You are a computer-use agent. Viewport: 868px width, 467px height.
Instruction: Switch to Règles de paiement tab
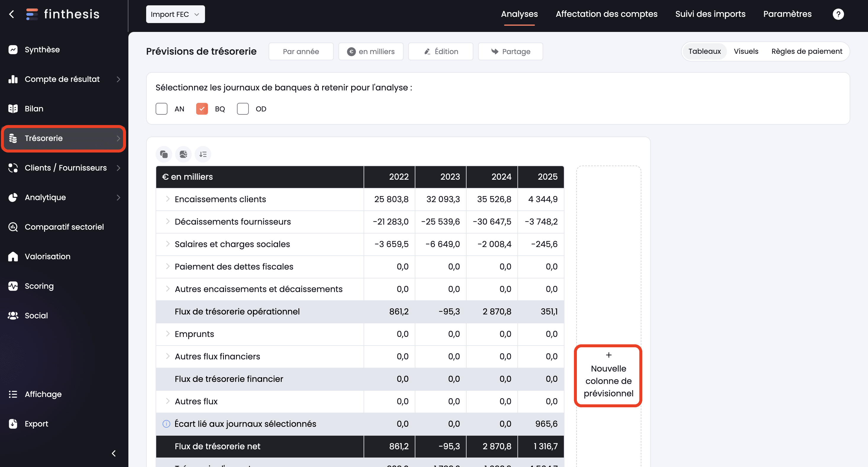[x=807, y=51]
